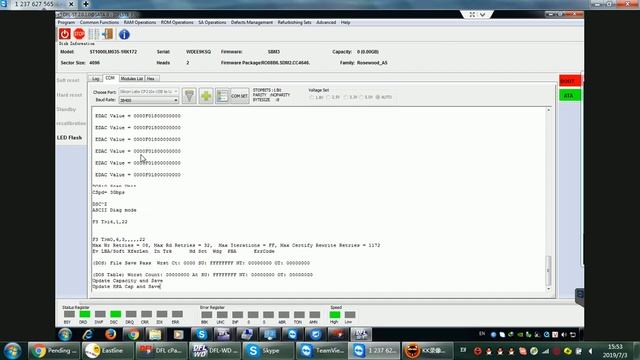Click the plus icon to add a session tab
640x360 pixels.
86,4
